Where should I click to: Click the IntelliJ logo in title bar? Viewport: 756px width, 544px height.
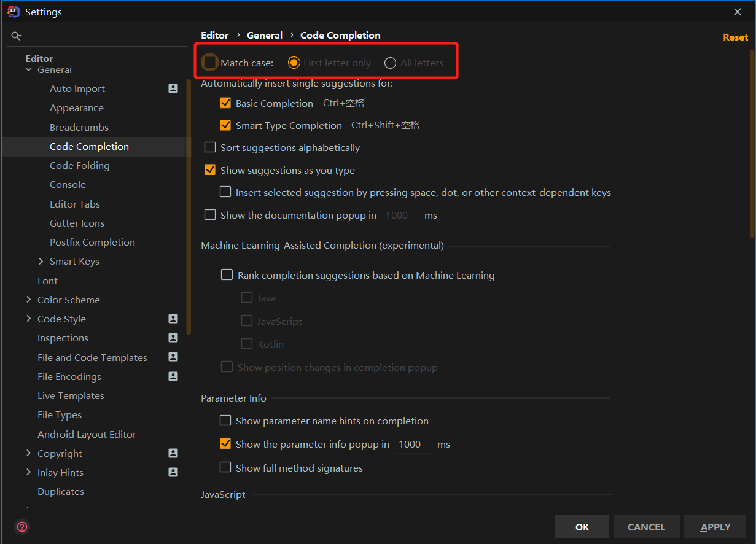pyautogui.click(x=14, y=12)
